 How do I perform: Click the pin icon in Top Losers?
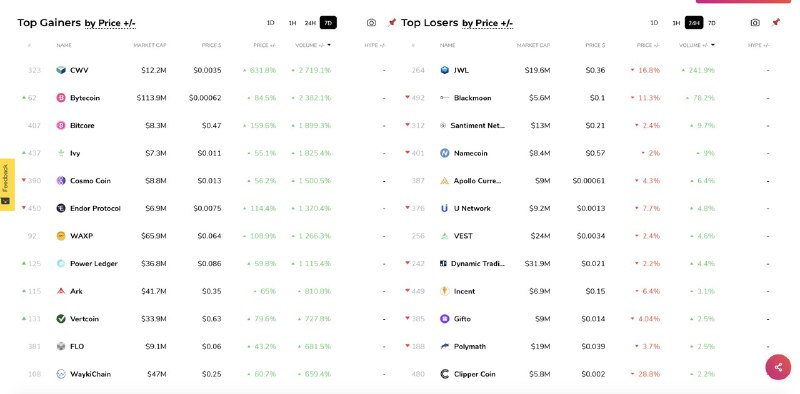pyautogui.click(x=776, y=22)
